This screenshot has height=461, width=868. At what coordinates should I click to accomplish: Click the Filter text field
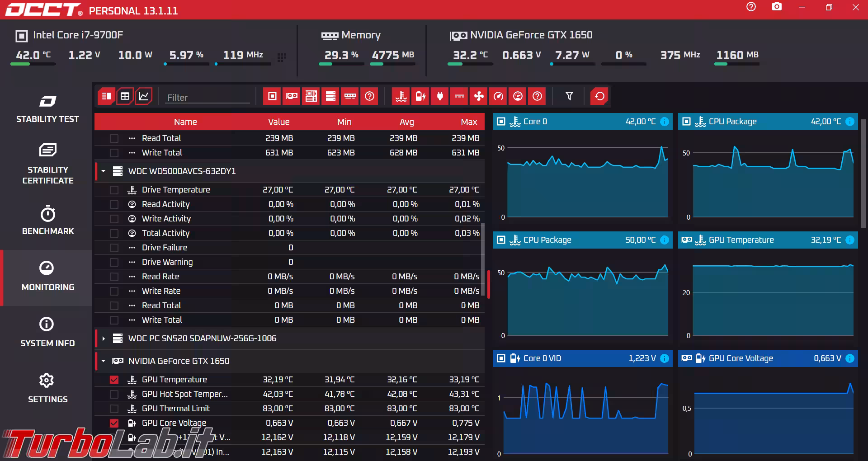point(207,97)
